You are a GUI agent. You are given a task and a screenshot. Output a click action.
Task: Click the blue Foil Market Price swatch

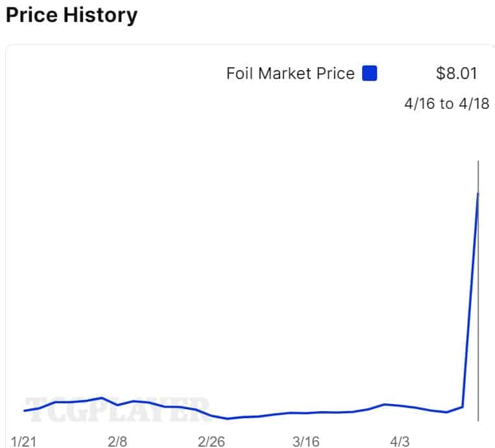pos(370,73)
